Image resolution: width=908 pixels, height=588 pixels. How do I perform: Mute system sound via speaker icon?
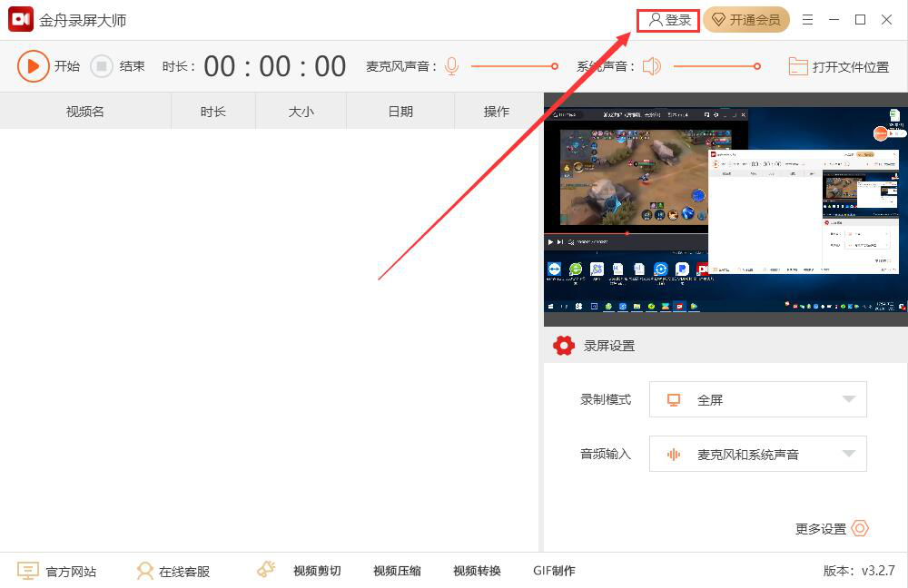(x=651, y=66)
